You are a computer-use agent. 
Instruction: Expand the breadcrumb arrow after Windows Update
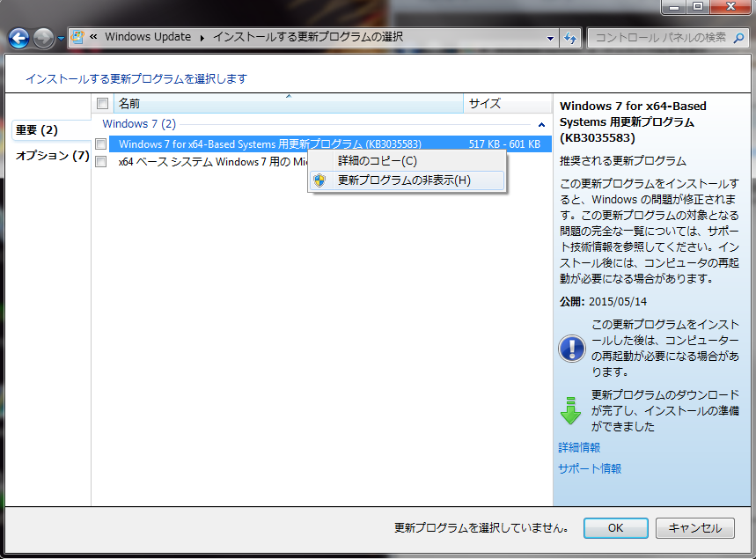[x=202, y=38]
